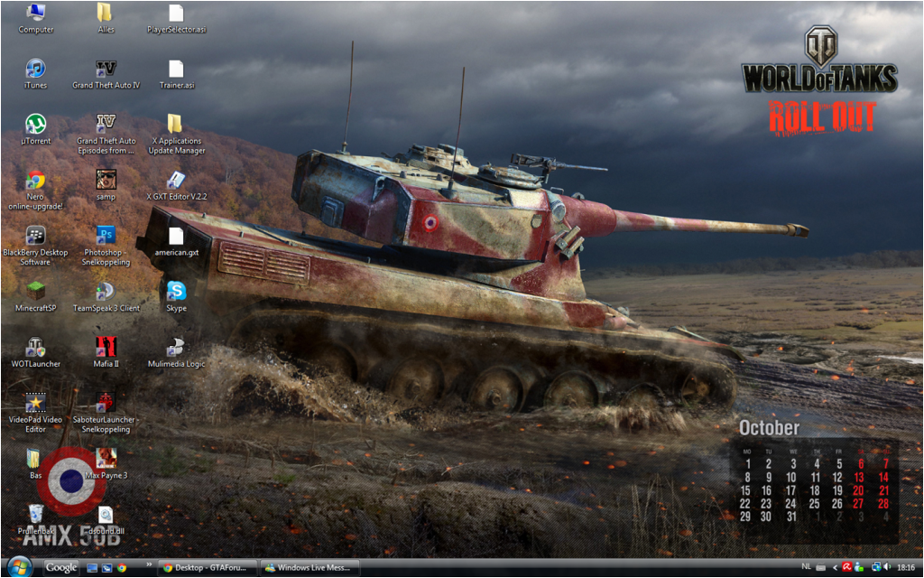This screenshot has height=578, width=924.
Task: Launch Grand Theft Auto Episodes shortcut
Action: 106,135
